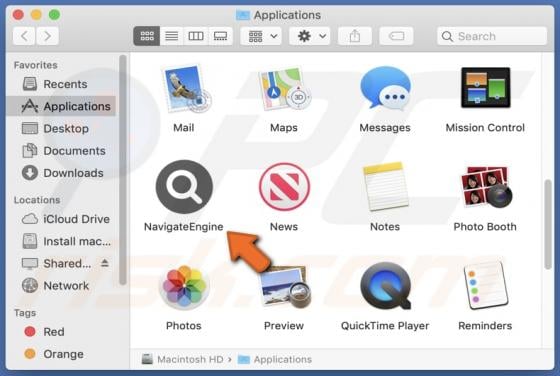Click the Tags section header

click(25, 313)
